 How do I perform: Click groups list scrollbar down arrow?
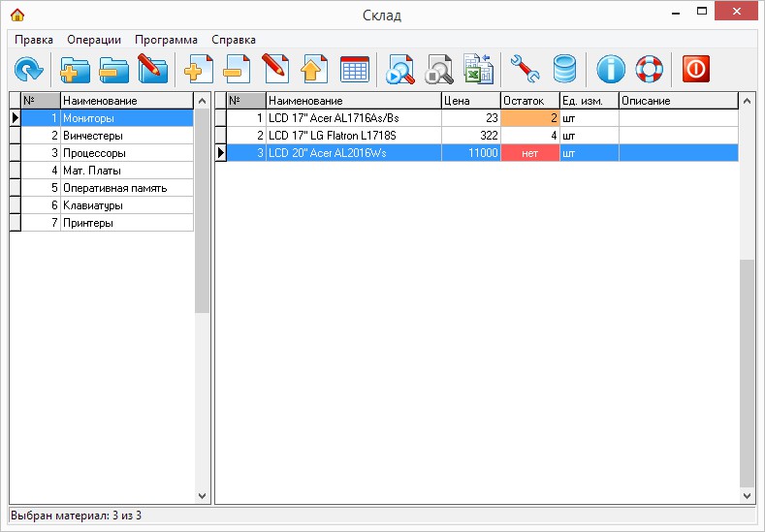pos(202,495)
